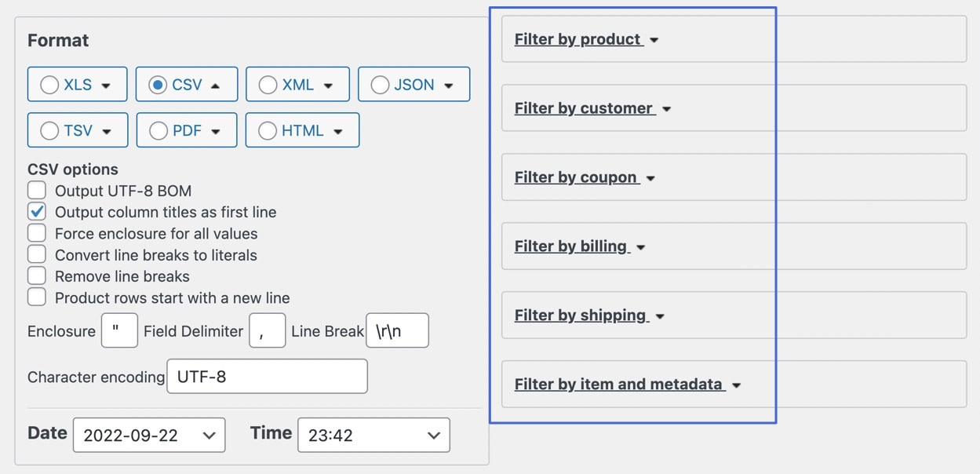This screenshot has width=980, height=474.
Task: Open Filter by billing link
Action: click(573, 246)
